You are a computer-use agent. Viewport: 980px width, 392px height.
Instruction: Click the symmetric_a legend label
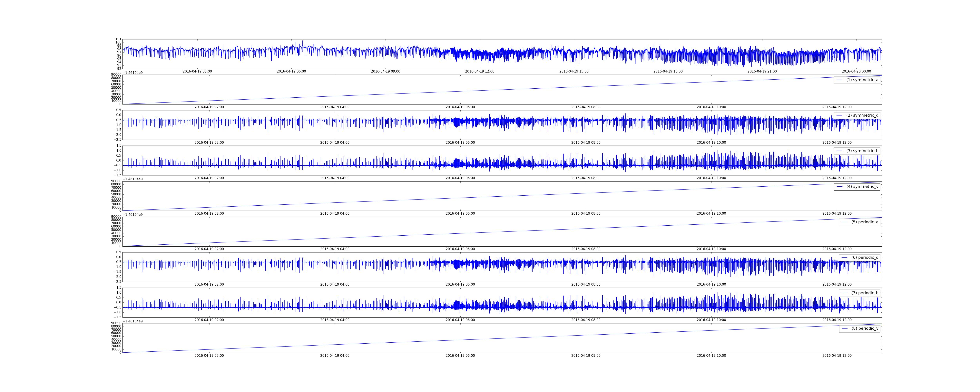coord(862,80)
